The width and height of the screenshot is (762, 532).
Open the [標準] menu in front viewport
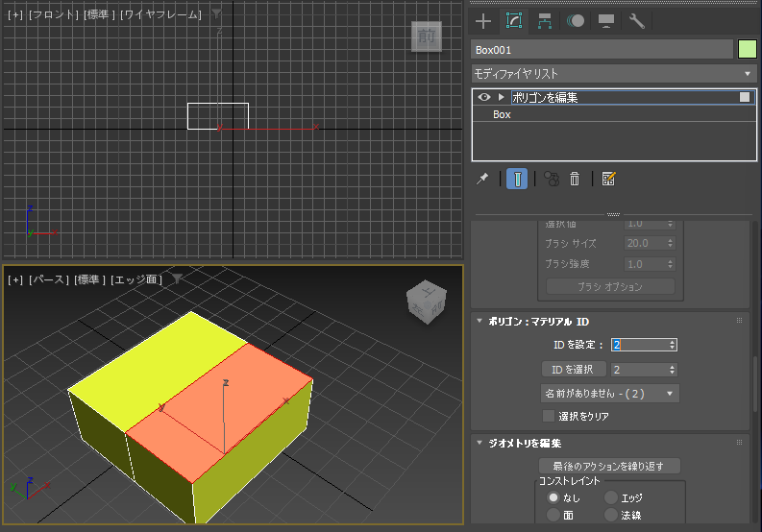click(100, 15)
